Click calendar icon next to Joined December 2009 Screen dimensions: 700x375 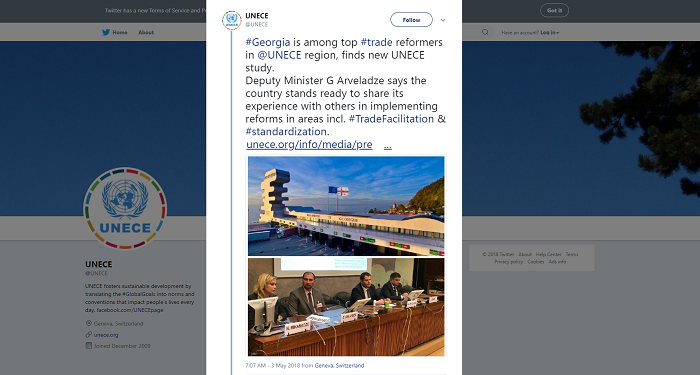click(88, 346)
